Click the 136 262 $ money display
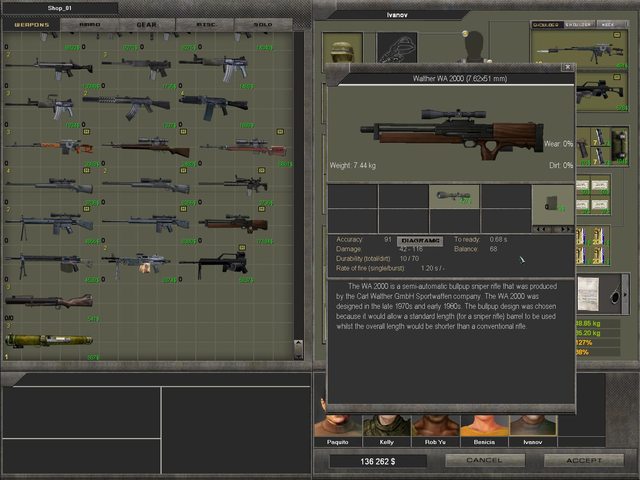This screenshot has width=640, height=480. [x=378, y=461]
